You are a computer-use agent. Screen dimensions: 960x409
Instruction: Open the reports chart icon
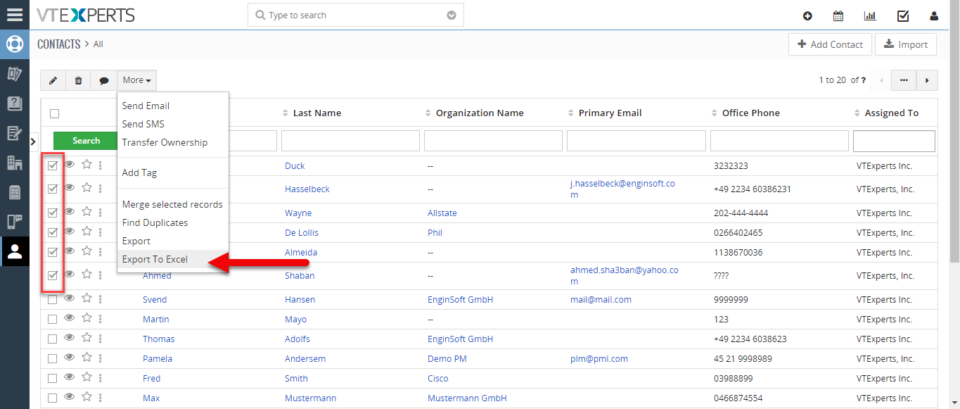(869, 16)
